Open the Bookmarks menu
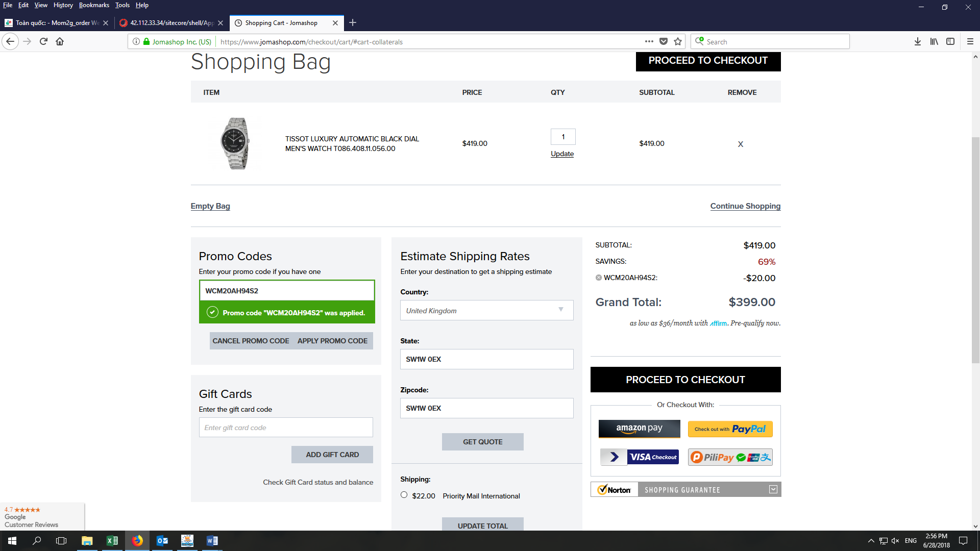The height and width of the screenshot is (551, 980). coord(94,5)
